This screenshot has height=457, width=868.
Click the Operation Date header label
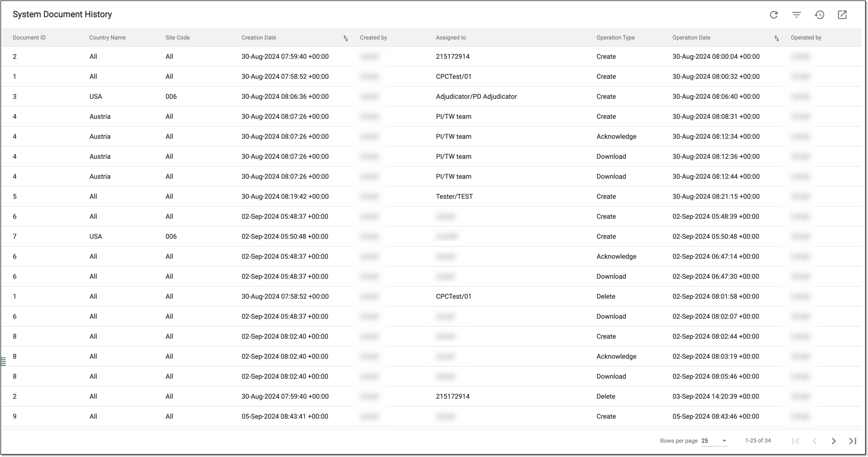coord(691,38)
